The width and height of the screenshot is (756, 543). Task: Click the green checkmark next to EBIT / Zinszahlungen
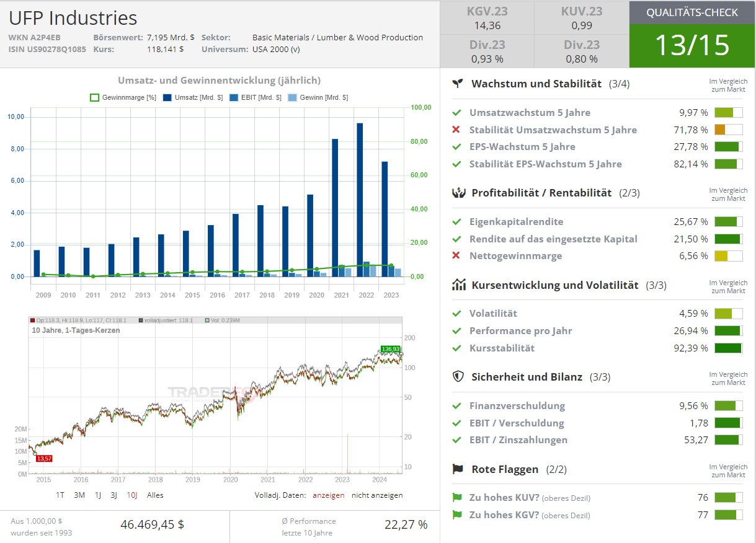(456, 440)
